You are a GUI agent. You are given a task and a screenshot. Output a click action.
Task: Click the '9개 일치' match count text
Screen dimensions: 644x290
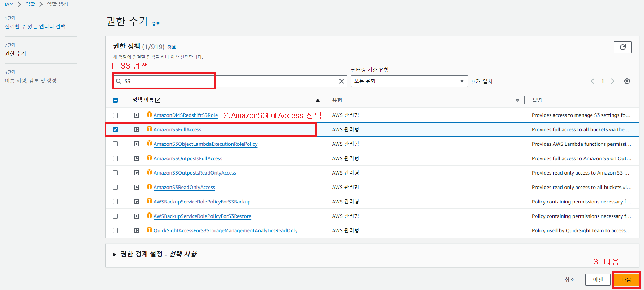[482, 81]
